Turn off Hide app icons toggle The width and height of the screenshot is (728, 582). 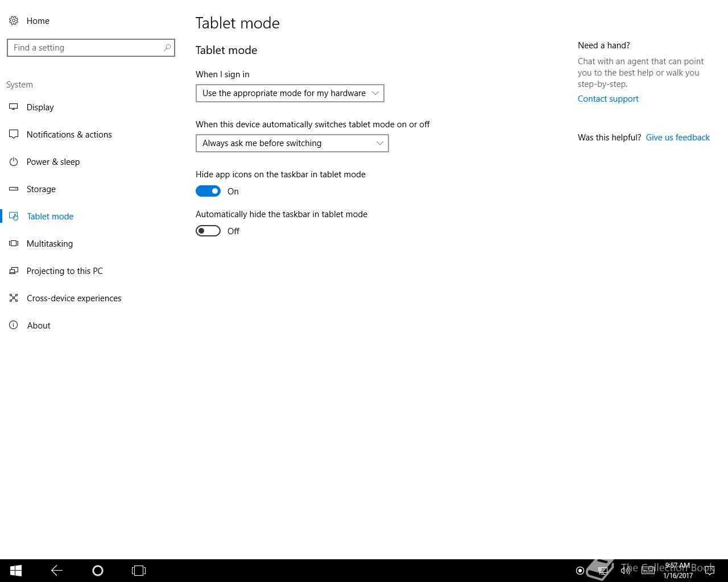[x=208, y=191]
